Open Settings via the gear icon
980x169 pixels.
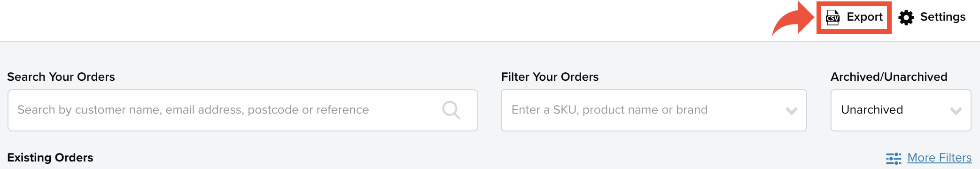[906, 17]
